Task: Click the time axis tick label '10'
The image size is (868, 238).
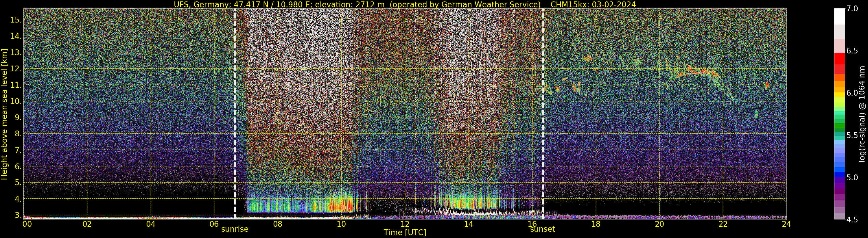Action: click(341, 224)
